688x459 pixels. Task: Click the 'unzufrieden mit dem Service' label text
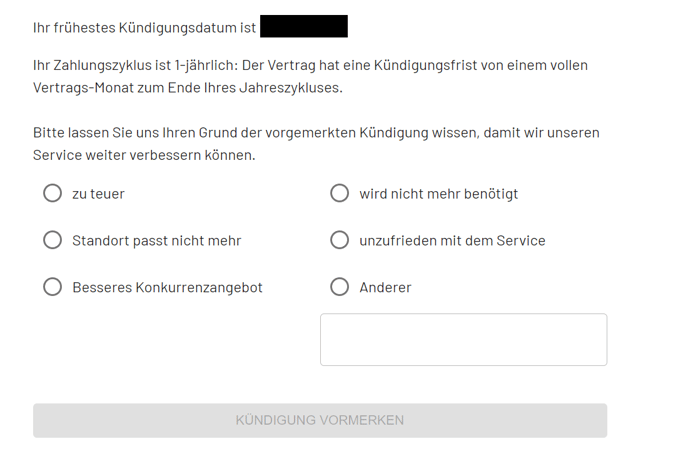click(452, 241)
